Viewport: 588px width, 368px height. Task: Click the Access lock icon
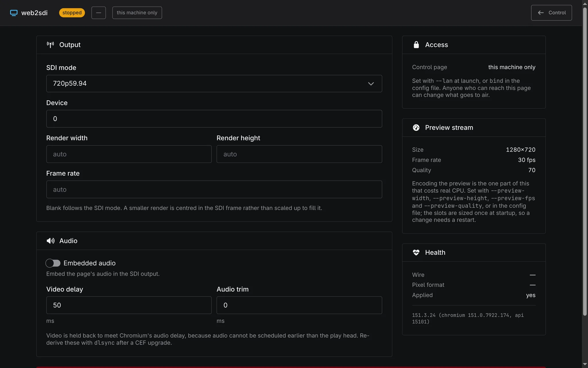[416, 45]
